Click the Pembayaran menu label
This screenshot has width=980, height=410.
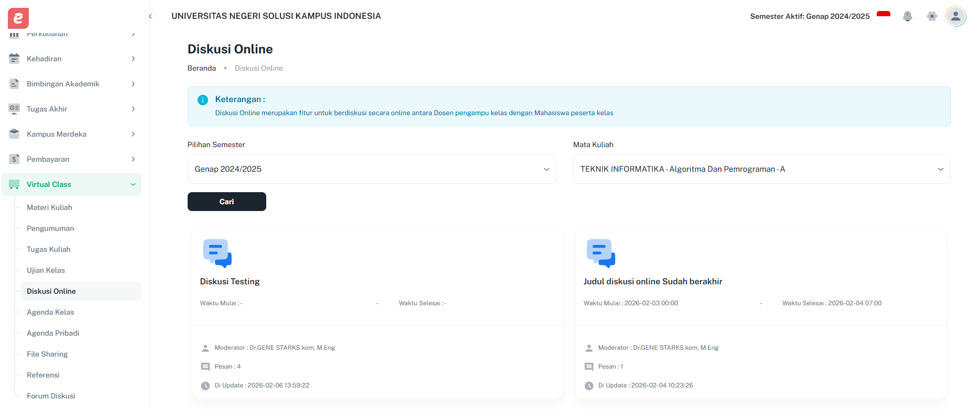(x=48, y=159)
